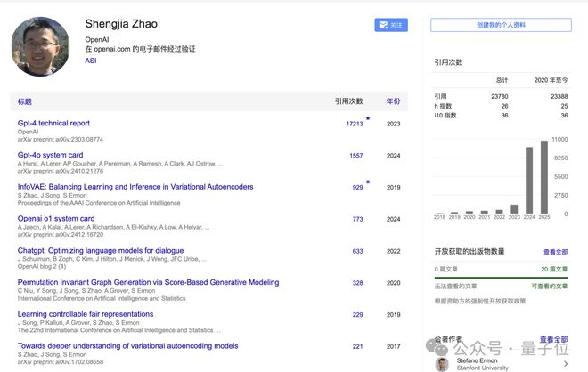This screenshot has width=588, height=372.
Task: Click the envelope icon on the 关注 button
Action: pyautogui.click(x=383, y=26)
